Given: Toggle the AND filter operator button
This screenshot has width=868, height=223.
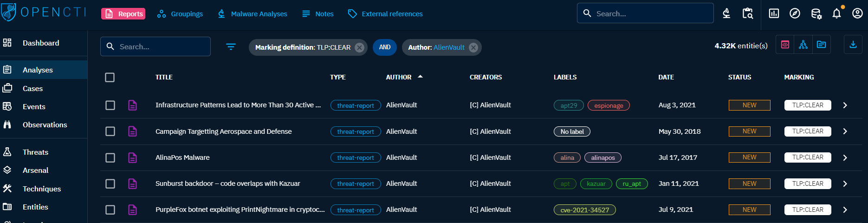Looking at the screenshot, I should point(385,47).
